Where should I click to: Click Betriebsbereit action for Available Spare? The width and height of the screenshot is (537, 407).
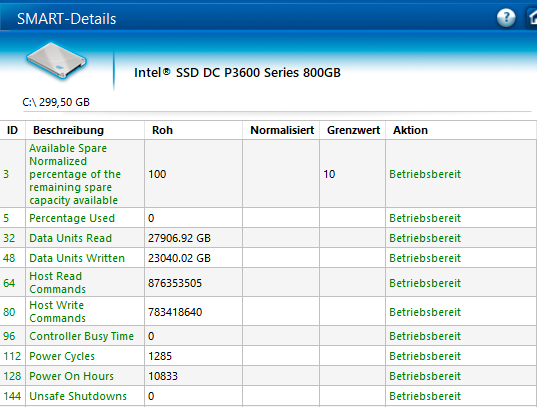[x=425, y=174]
